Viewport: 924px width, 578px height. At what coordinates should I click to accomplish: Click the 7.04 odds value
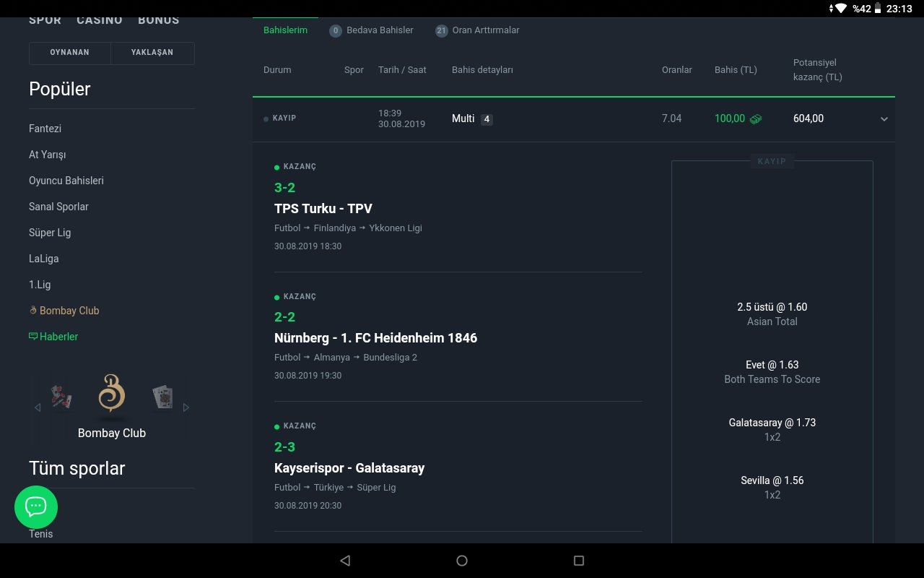point(671,118)
